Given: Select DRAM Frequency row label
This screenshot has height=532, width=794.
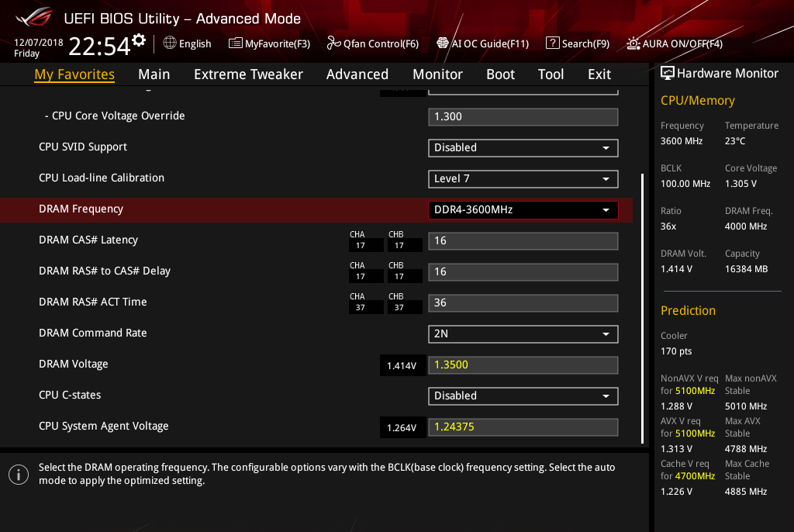Looking at the screenshot, I should [x=81, y=209].
